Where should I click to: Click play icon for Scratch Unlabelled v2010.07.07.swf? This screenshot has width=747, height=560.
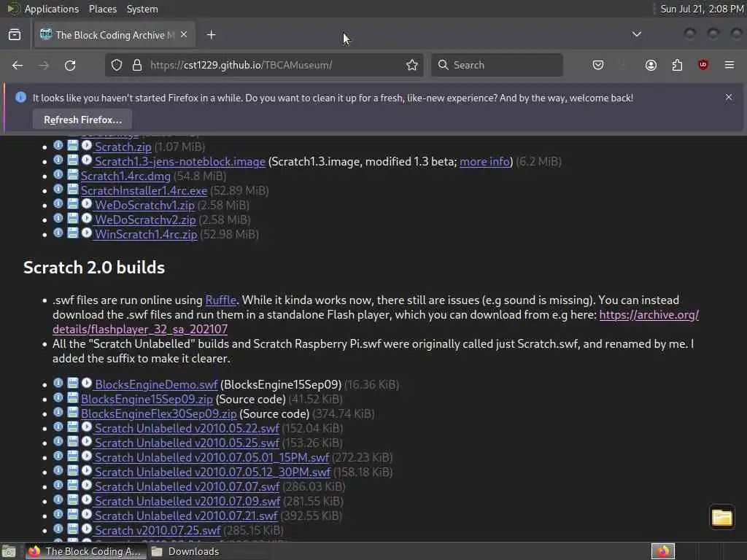pyautogui.click(x=87, y=485)
